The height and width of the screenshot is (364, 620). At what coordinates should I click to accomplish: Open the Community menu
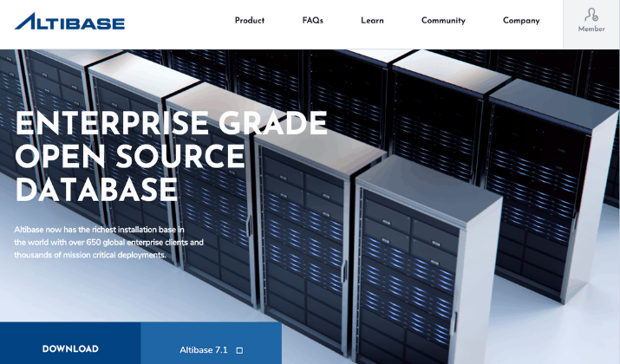pyautogui.click(x=443, y=21)
